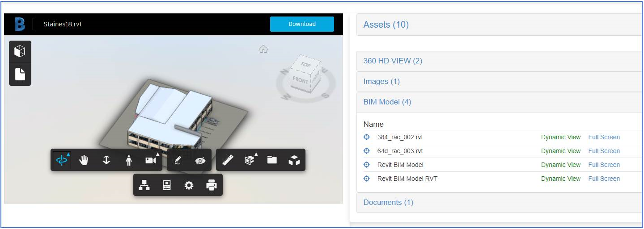
Task: Open the sheets document icon
Action: 20,74
